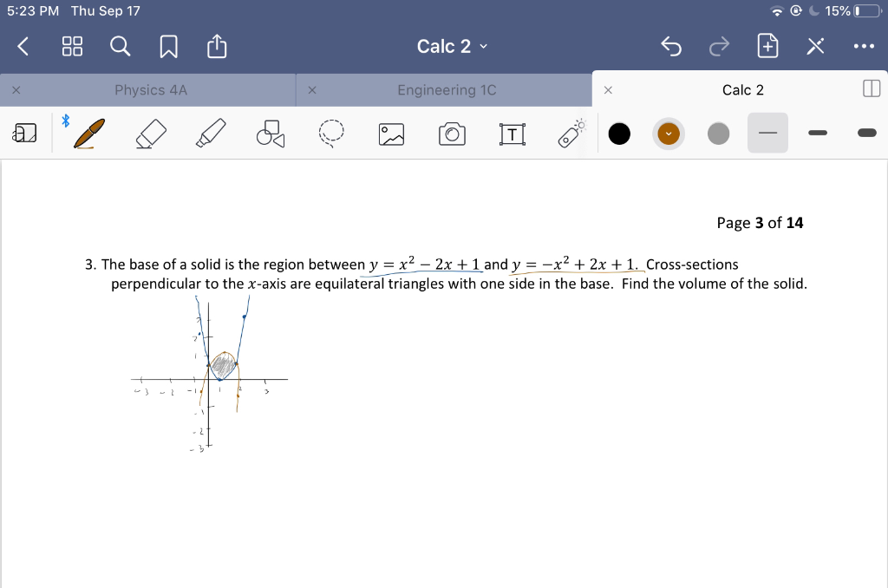
Task: Select the Eraser tool
Action: pos(149,134)
